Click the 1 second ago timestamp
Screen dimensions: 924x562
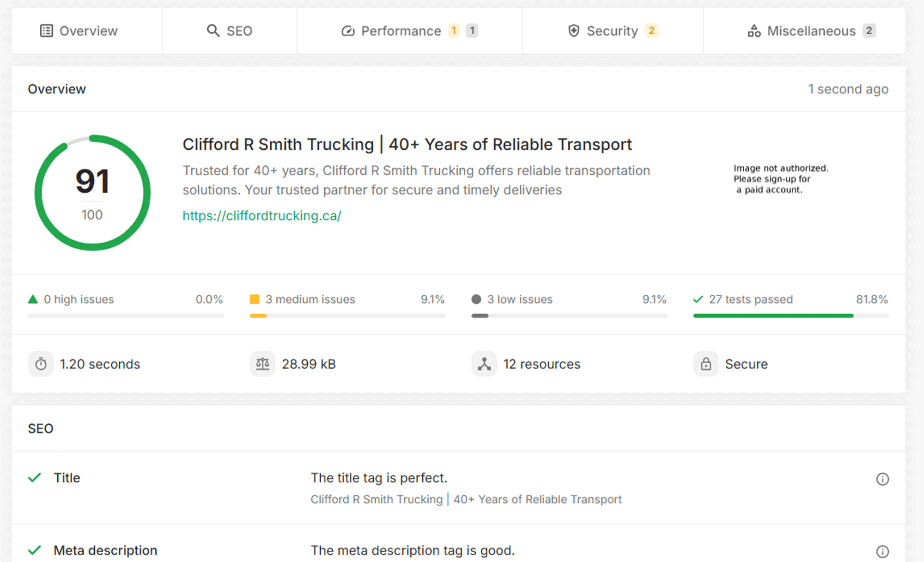(848, 89)
